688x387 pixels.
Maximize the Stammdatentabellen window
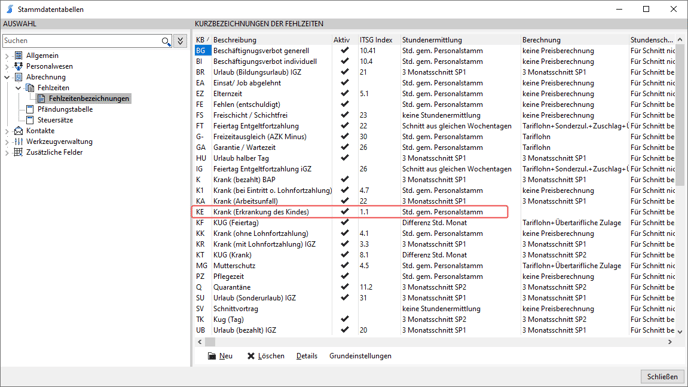coord(646,9)
